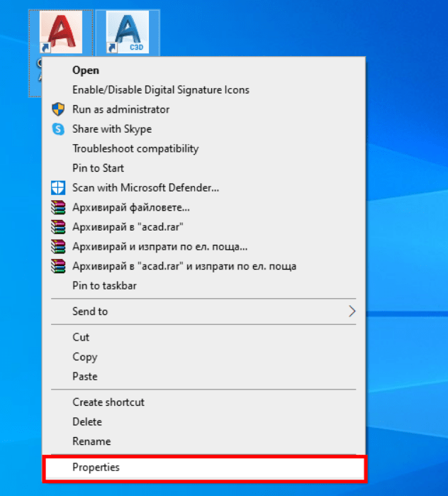448x496 pixels.
Task: Click the Skype logo icon
Action: pyautogui.click(x=58, y=129)
